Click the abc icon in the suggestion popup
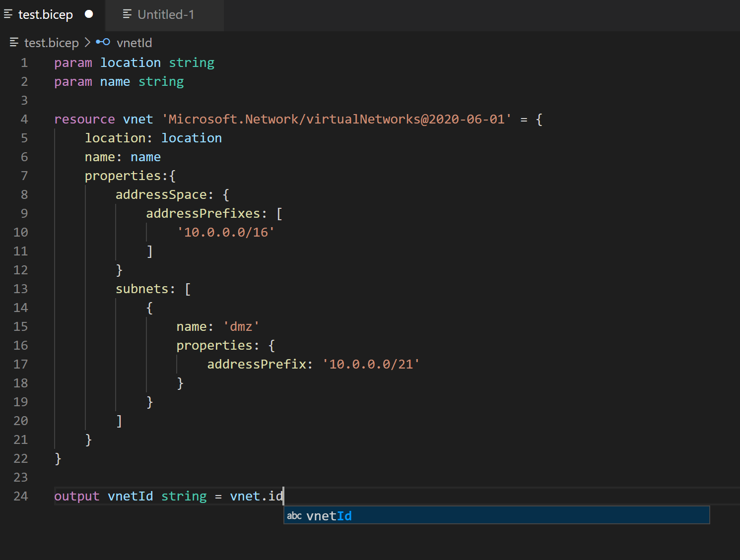The height and width of the screenshot is (560, 740). 294,516
